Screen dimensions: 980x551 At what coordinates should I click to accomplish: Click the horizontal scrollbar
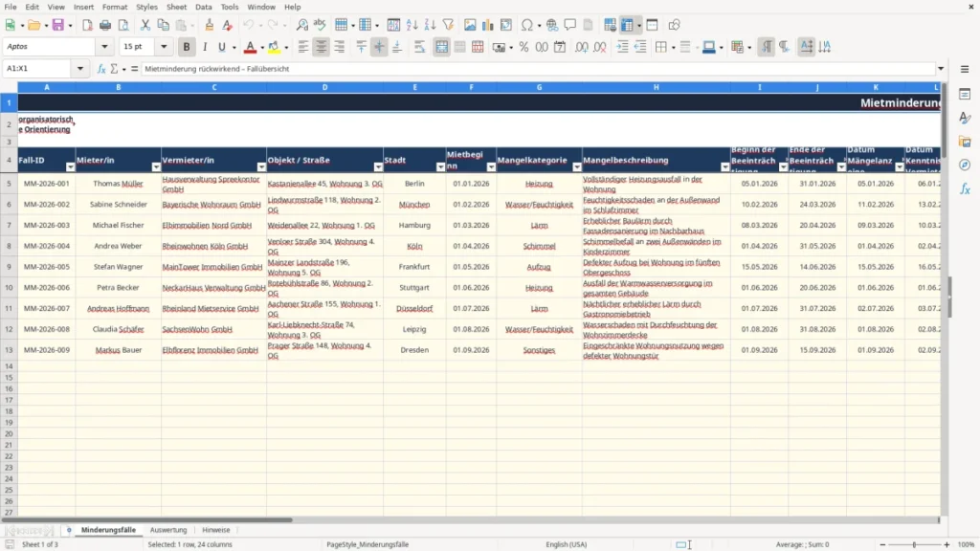[x=470, y=519]
